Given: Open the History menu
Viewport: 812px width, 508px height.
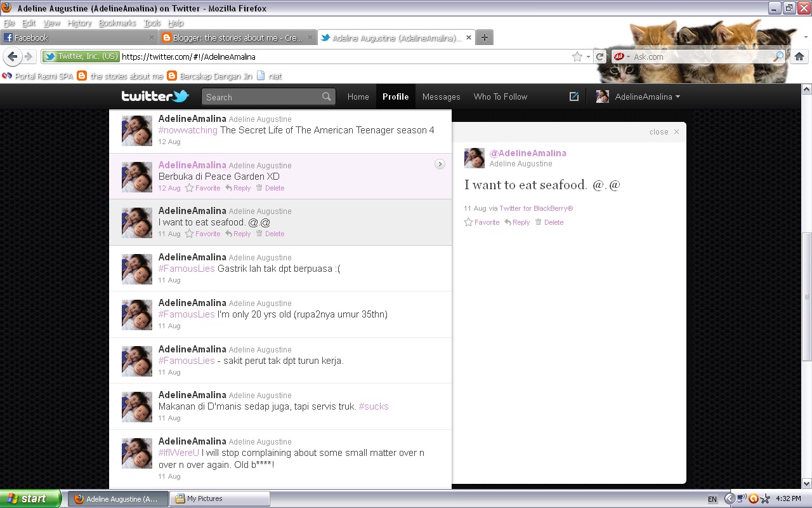Looking at the screenshot, I should [x=80, y=23].
